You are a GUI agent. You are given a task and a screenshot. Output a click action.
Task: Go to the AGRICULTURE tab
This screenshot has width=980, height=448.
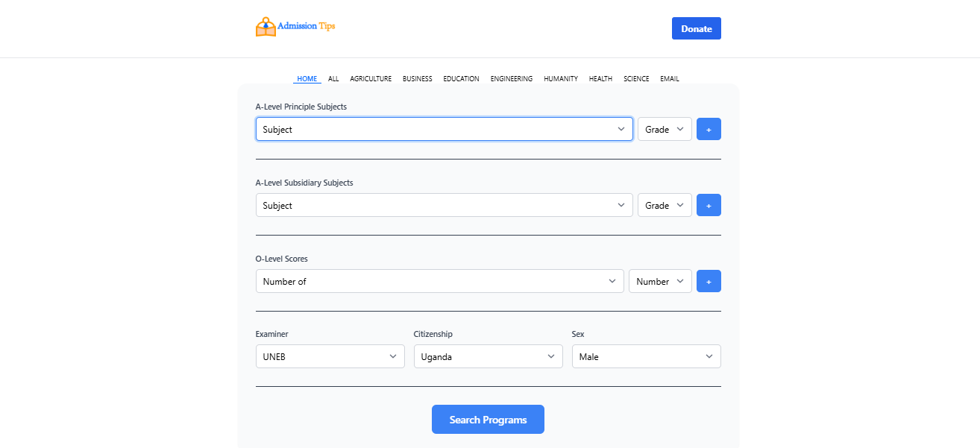[371, 79]
